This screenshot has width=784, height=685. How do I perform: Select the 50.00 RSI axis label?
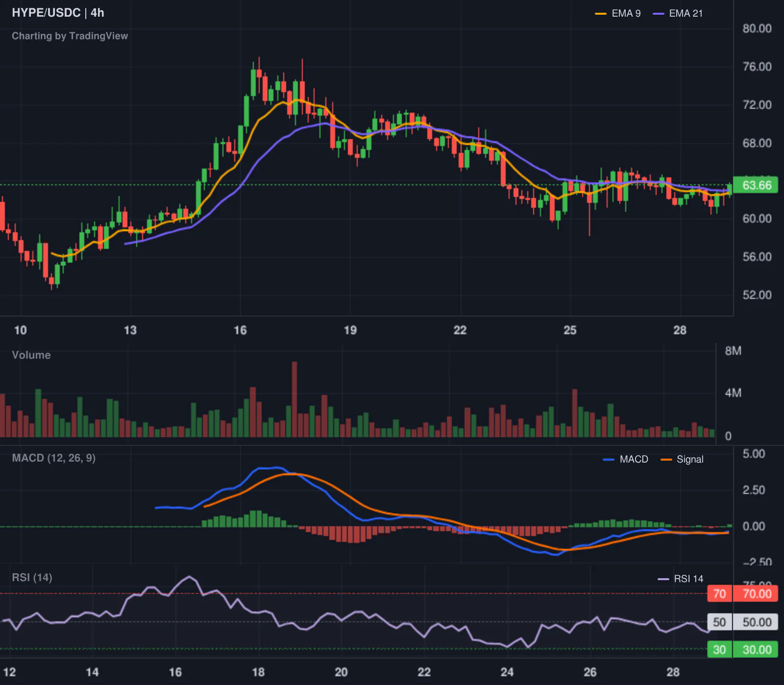point(756,622)
